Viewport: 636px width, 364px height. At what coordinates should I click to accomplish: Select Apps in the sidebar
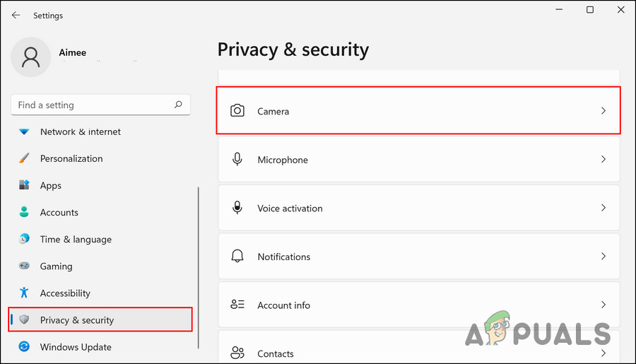(51, 185)
